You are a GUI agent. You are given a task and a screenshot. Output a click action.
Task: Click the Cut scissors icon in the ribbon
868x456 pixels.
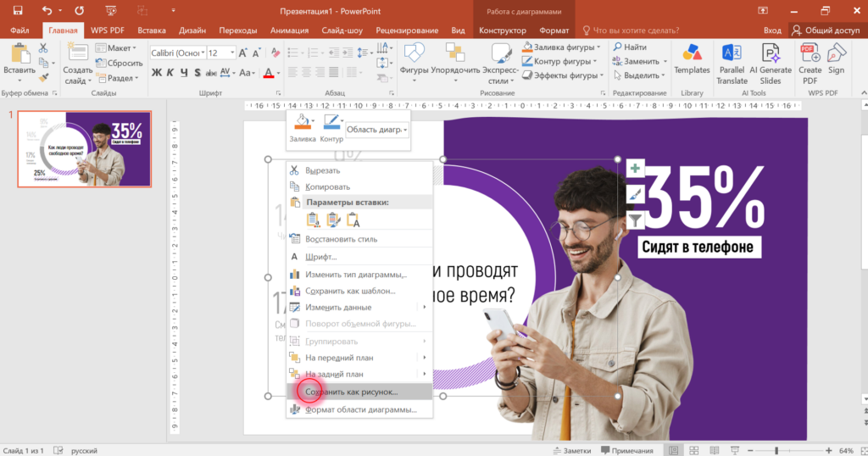(x=43, y=48)
